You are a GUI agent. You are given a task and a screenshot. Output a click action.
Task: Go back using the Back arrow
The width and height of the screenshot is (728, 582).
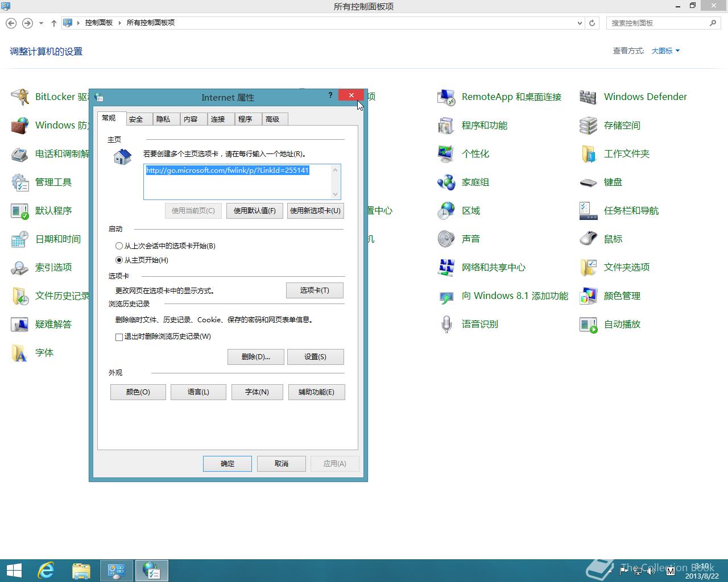click(11, 23)
